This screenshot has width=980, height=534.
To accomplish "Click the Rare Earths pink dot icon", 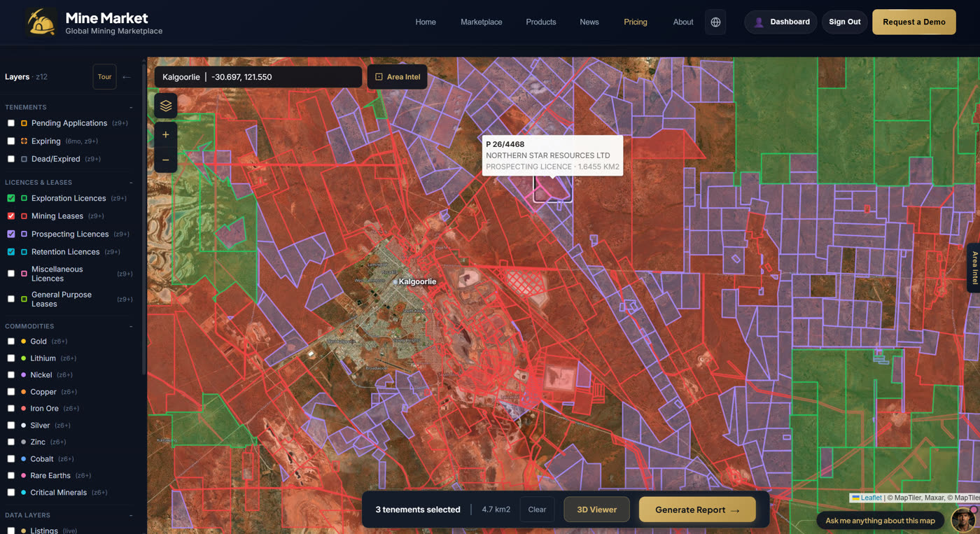I will point(24,476).
